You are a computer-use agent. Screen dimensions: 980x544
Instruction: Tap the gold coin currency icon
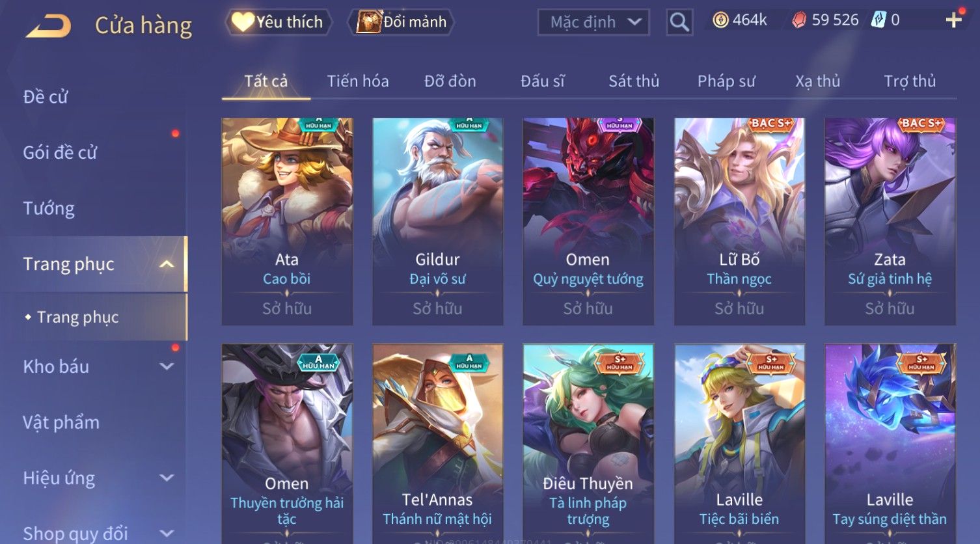(x=720, y=21)
